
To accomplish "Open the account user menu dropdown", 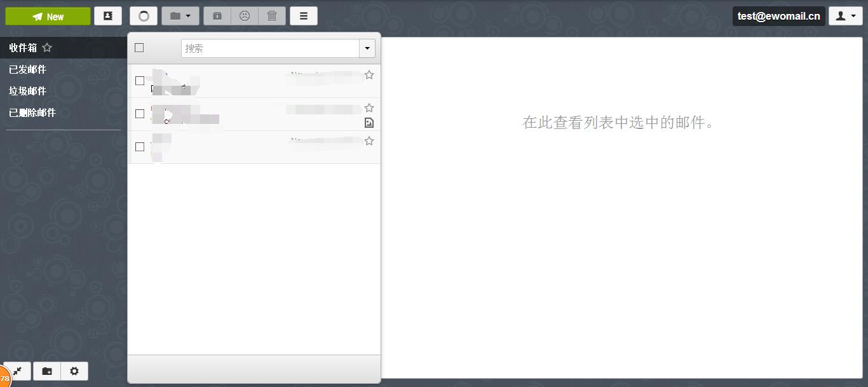I will (x=846, y=15).
